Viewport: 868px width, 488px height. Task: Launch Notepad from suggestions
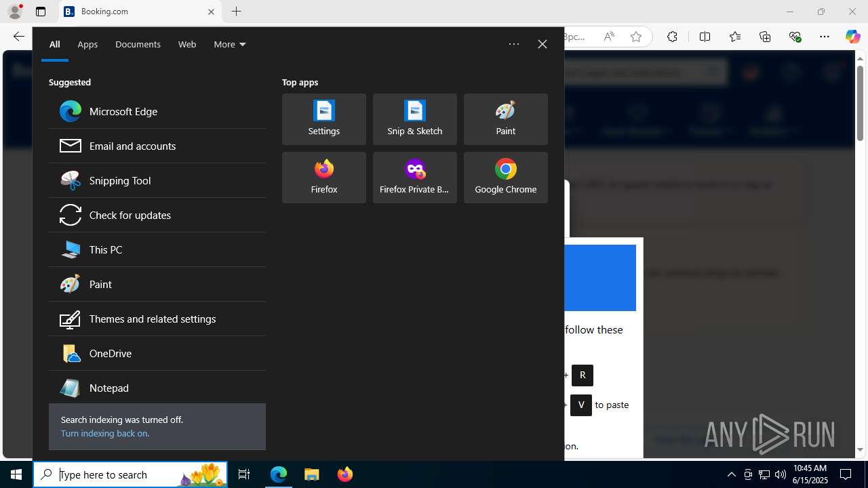pos(157,388)
